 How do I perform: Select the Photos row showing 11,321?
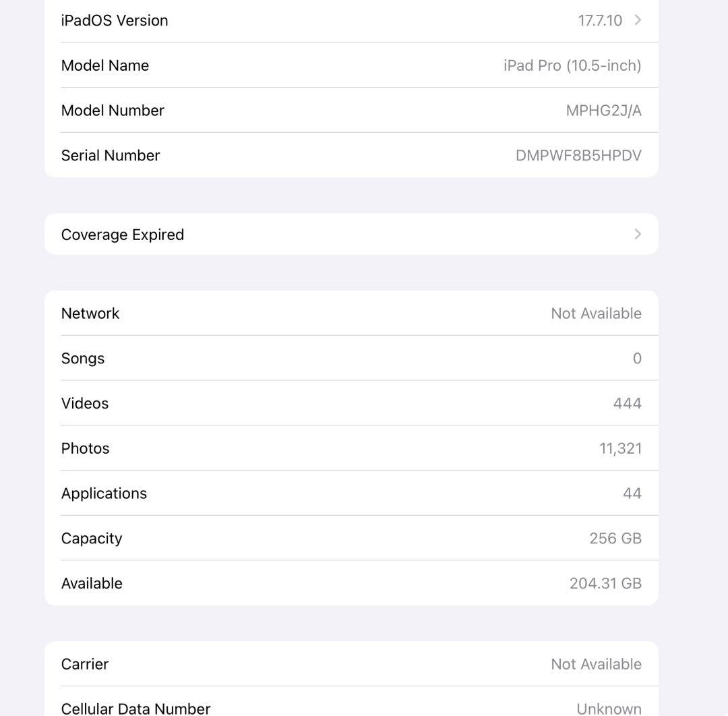(x=351, y=448)
